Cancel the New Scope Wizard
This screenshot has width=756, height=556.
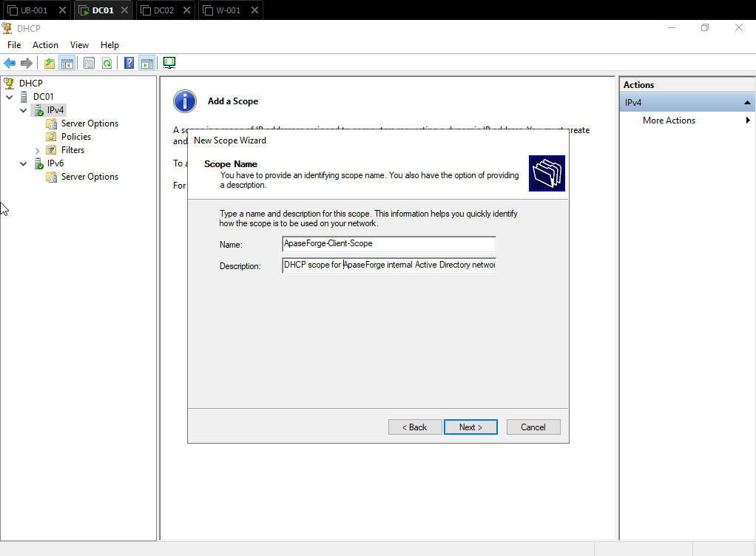(533, 427)
